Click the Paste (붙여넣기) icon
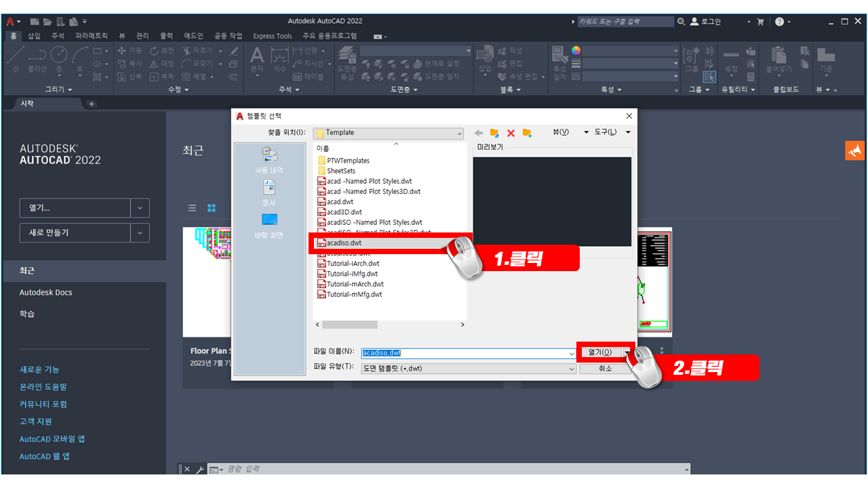868x488 pixels. click(x=778, y=59)
